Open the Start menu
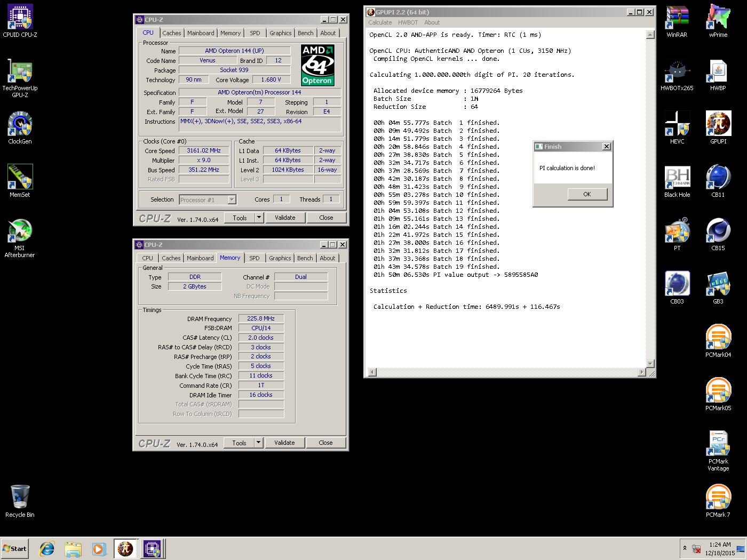This screenshot has height=560, width=747. (x=14, y=548)
